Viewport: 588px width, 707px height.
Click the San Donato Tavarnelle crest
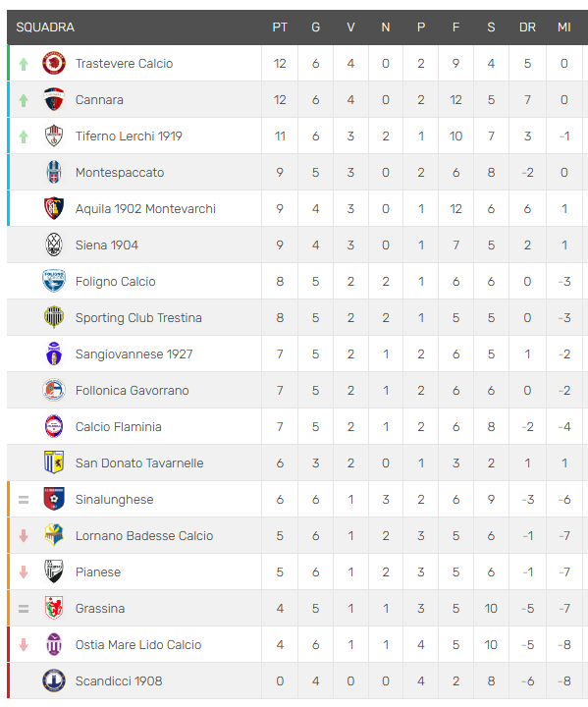pos(54,462)
